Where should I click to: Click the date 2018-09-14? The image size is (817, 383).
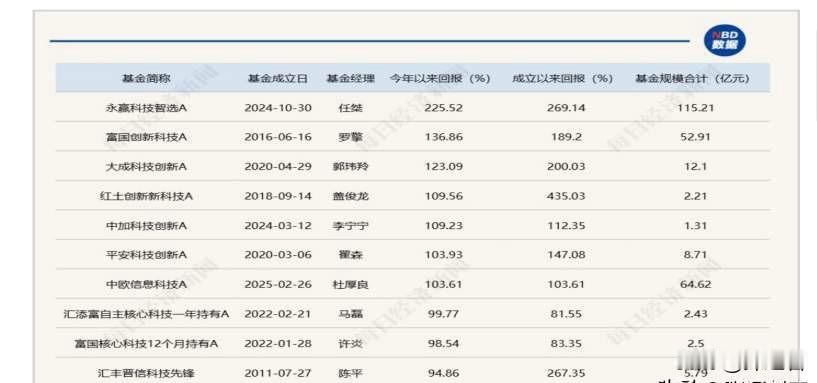coord(278,196)
